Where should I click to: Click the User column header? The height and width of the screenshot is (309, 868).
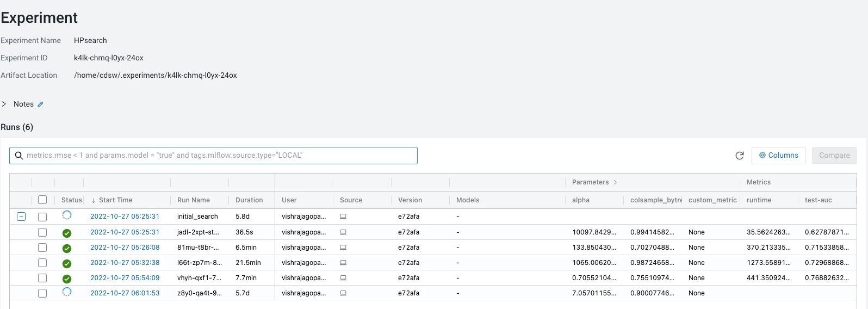(x=289, y=200)
